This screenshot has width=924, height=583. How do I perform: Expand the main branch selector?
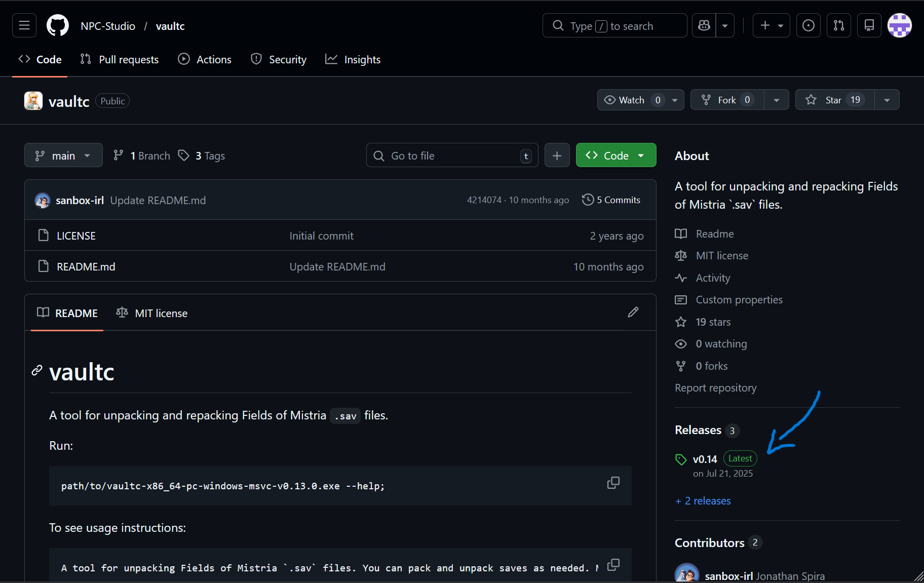[63, 156]
